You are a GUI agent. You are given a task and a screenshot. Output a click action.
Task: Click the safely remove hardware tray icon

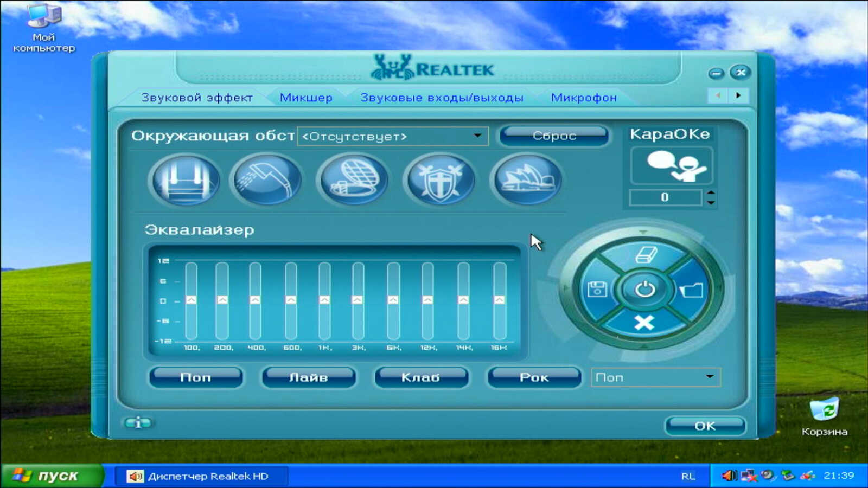pyautogui.click(x=788, y=476)
